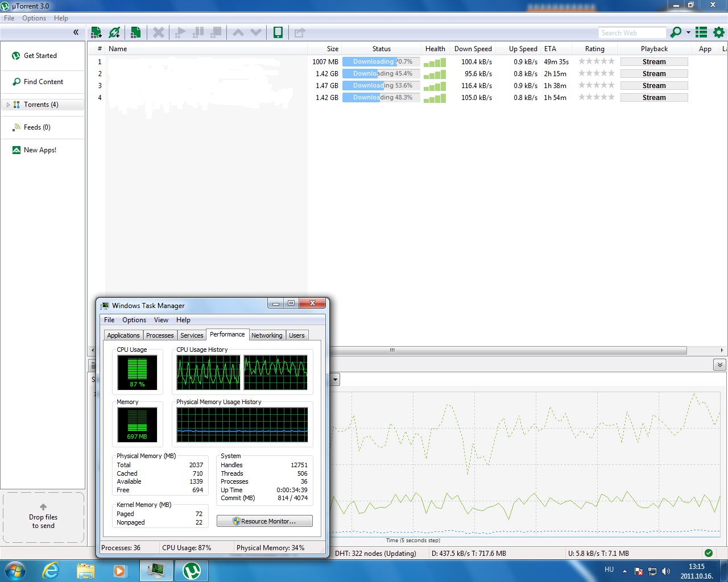This screenshot has width=728, height=582.
Task: Stream the 1007 MB torrent
Action: 654,62
